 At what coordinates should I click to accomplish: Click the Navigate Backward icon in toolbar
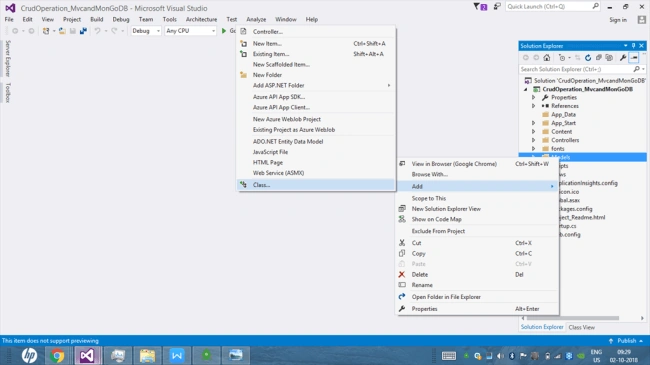coord(15,31)
